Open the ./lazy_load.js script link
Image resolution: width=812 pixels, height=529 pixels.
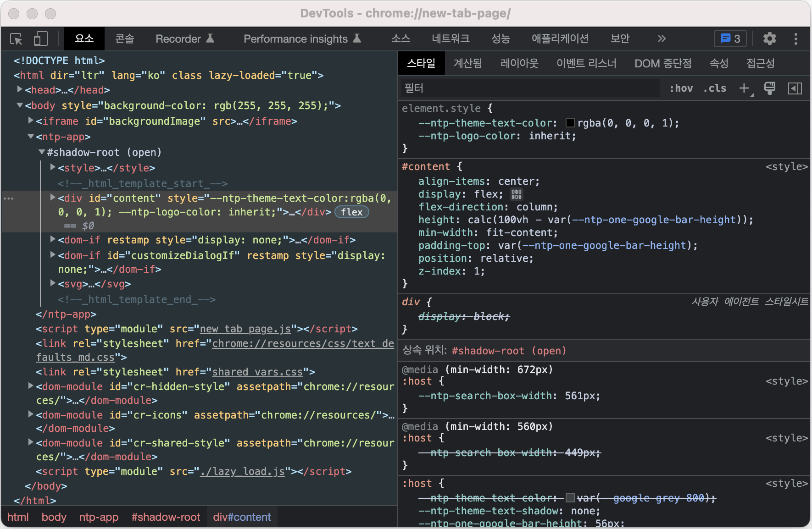243,471
